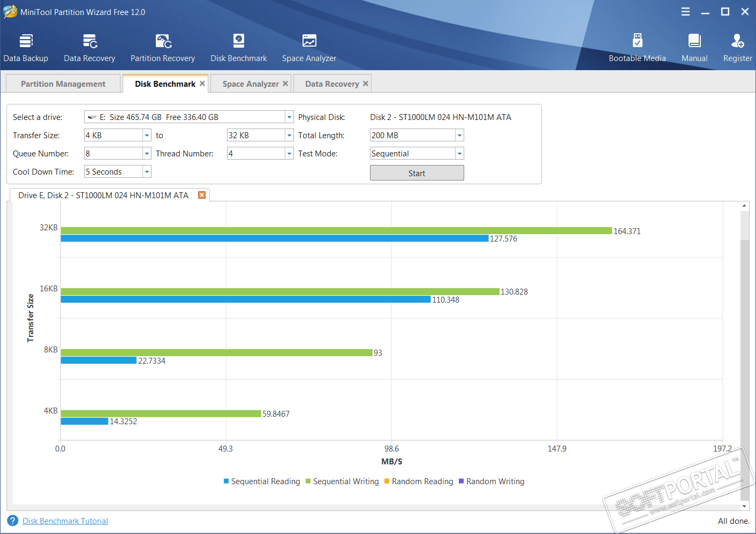Click the 32KB sequential reading bar
Image resolution: width=756 pixels, height=534 pixels.
(275, 238)
